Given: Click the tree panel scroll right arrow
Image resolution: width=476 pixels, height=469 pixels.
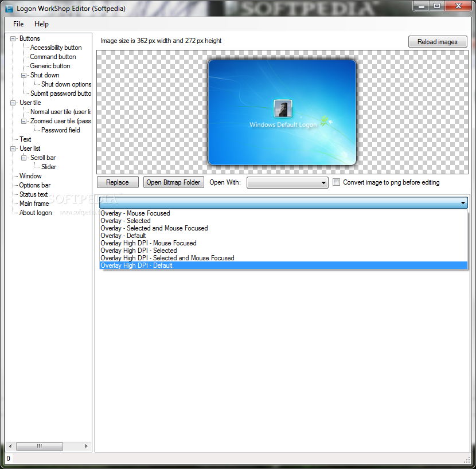Looking at the screenshot, I should (x=86, y=446).
